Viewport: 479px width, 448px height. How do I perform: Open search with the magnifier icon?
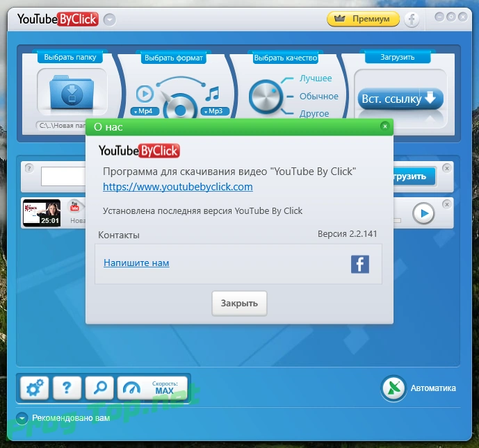coord(99,388)
